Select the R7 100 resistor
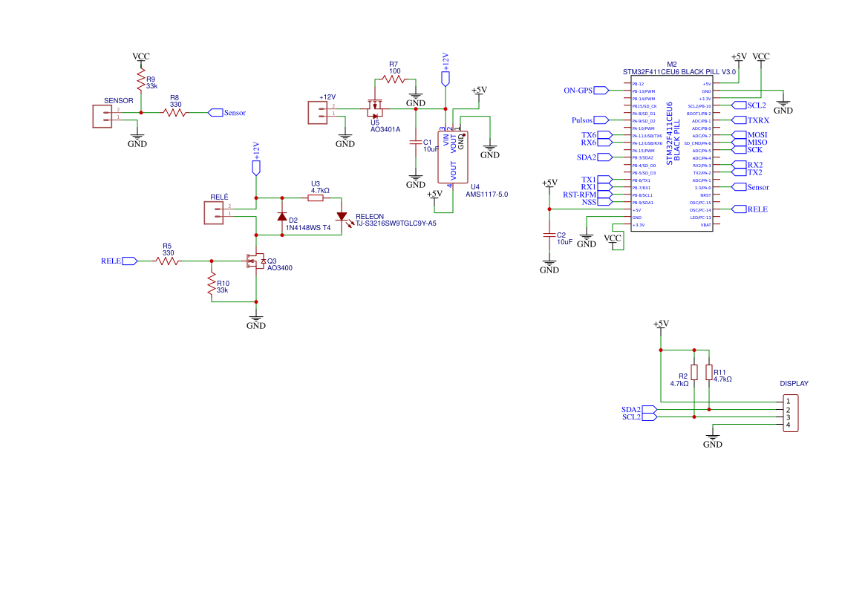Screen dimensions: 868x614 tap(393, 79)
